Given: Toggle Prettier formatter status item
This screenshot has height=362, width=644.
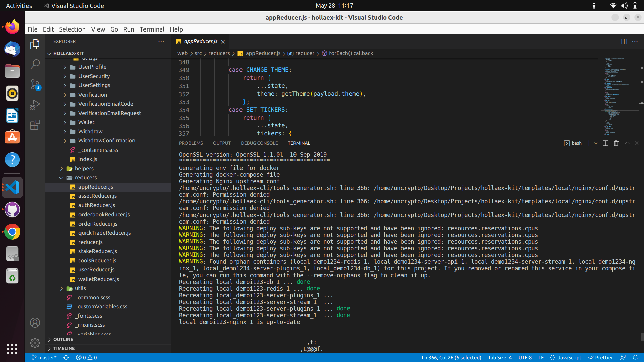Looking at the screenshot, I should tap(601, 358).
